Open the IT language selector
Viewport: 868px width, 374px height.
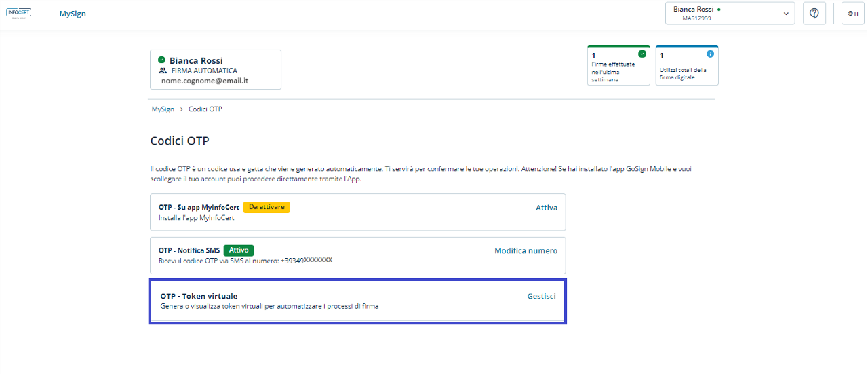coord(853,14)
